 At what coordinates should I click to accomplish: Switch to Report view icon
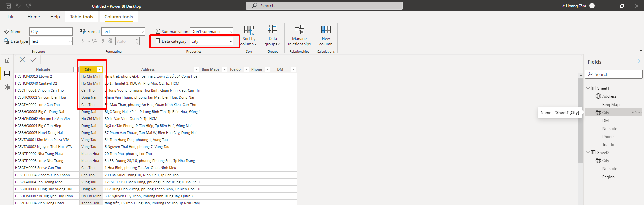point(7,60)
